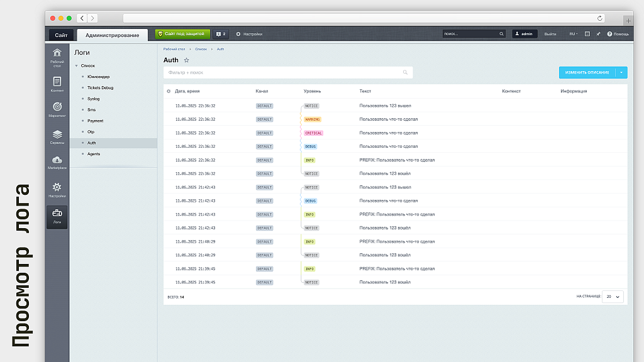Click the notifications counter icon
Viewport: 644px width, 362px height.
pos(220,34)
